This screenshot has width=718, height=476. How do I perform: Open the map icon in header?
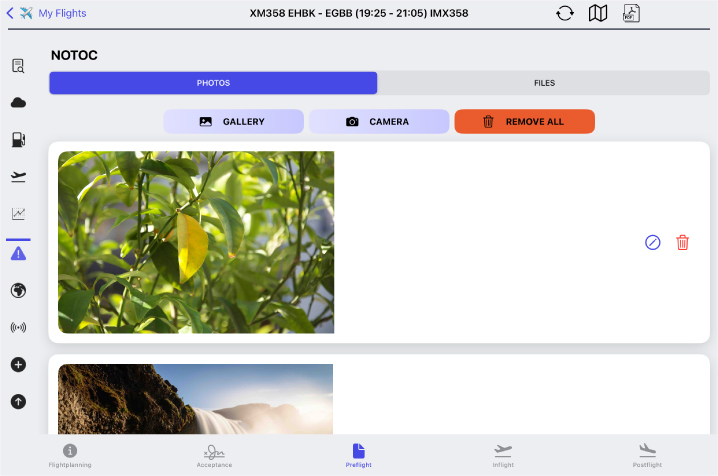[598, 13]
